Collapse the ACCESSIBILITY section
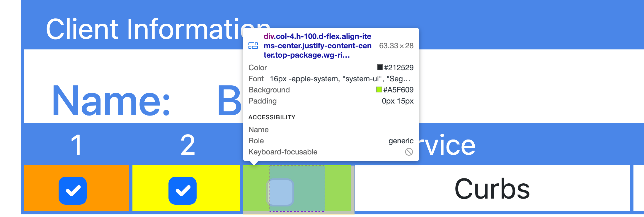 272,117
